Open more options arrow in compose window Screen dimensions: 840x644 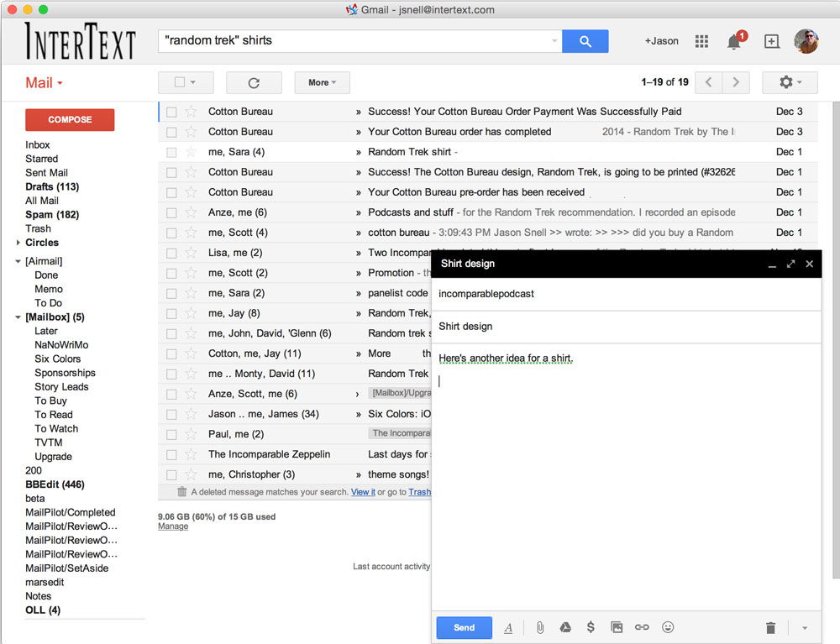pyautogui.click(x=804, y=628)
